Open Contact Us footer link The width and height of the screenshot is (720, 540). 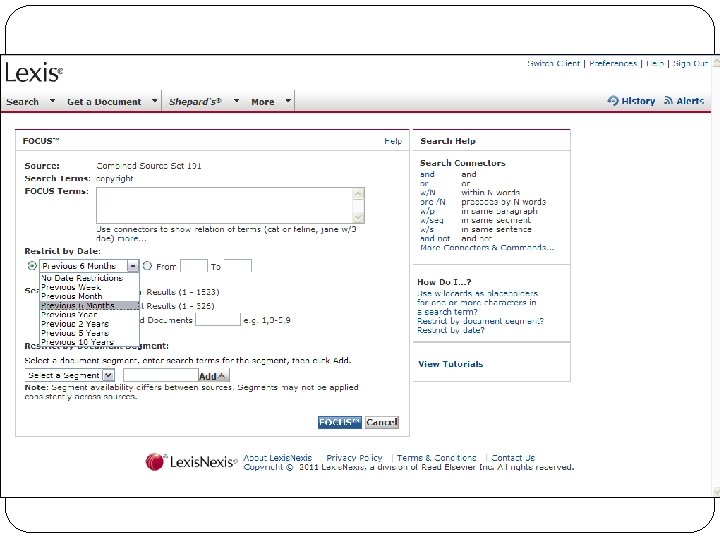click(513, 458)
